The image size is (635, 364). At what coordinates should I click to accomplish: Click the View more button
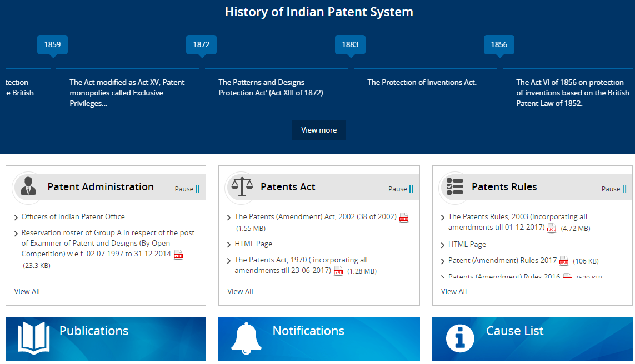(319, 130)
